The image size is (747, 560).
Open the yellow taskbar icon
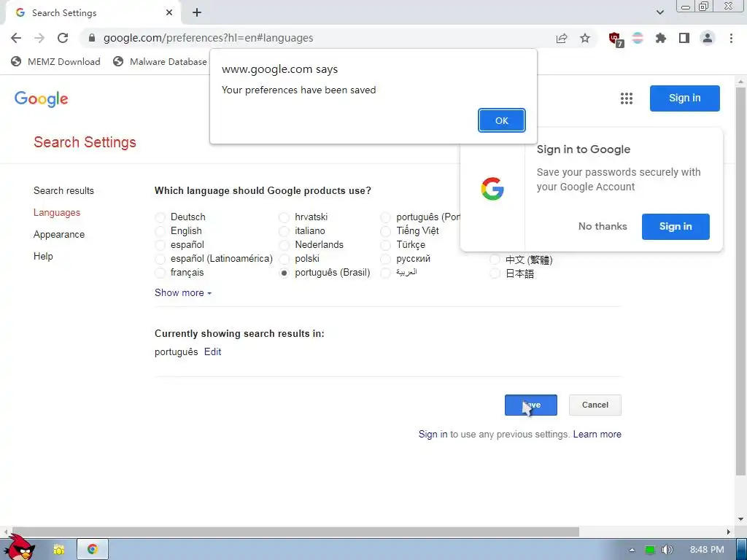58,550
